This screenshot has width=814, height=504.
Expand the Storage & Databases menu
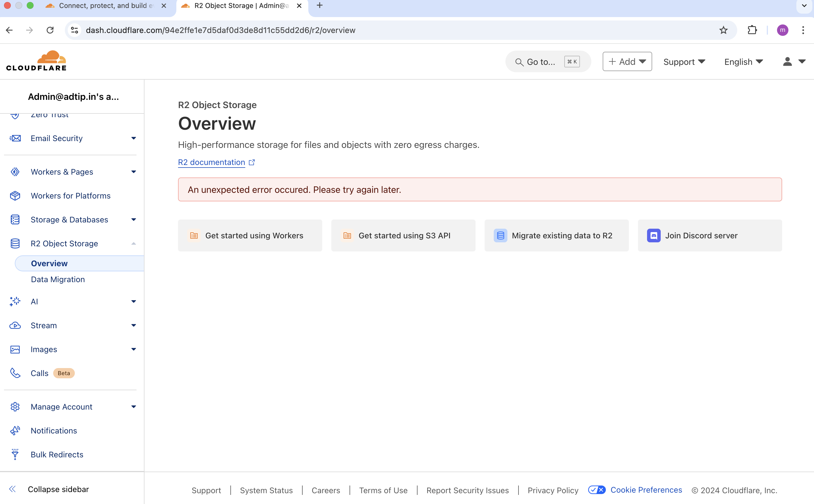[x=133, y=220]
